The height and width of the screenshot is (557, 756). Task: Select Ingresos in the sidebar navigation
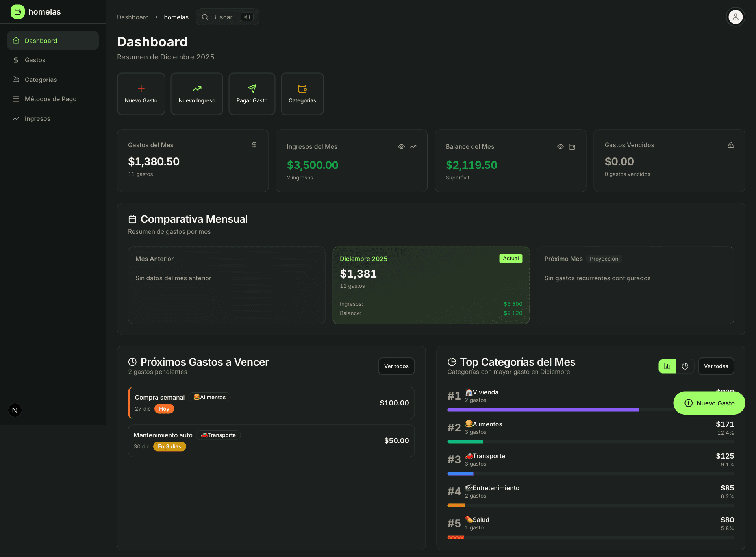pos(37,118)
